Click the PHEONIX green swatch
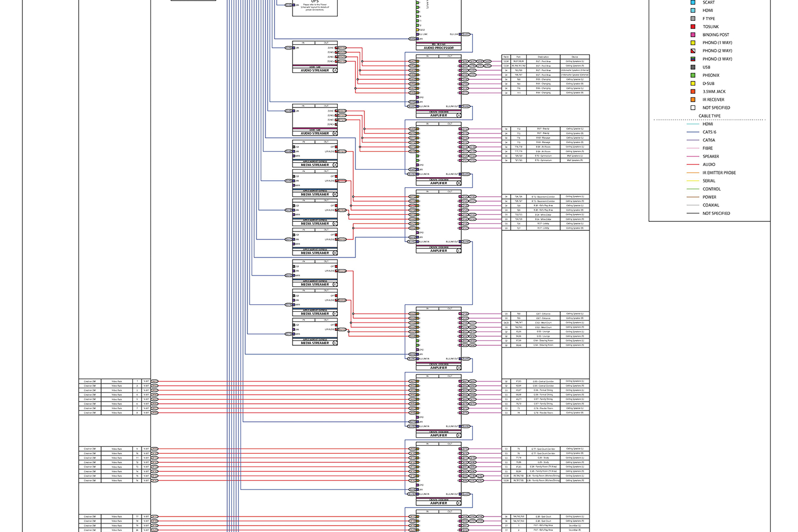 click(x=693, y=75)
